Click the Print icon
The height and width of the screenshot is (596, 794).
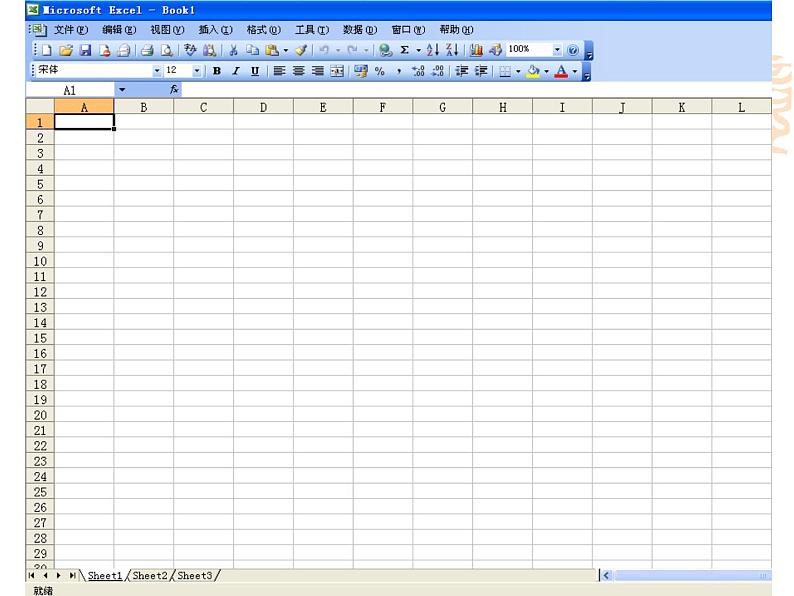[x=147, y=50]
